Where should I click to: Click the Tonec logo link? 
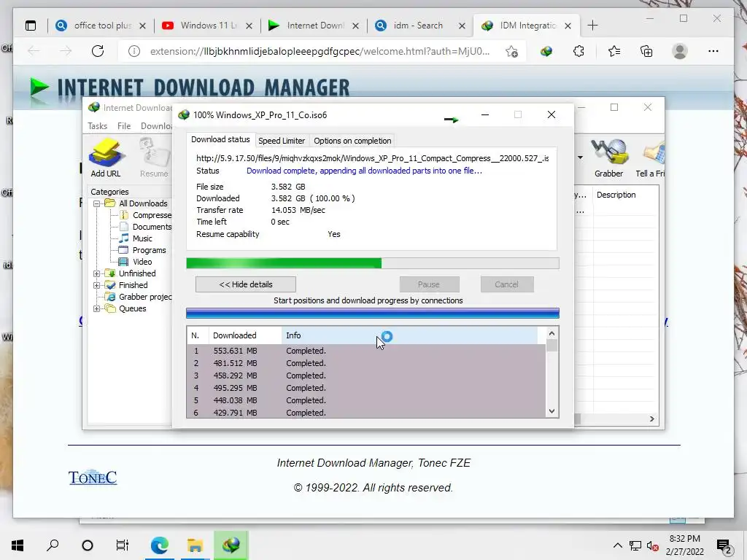point(93,477)
